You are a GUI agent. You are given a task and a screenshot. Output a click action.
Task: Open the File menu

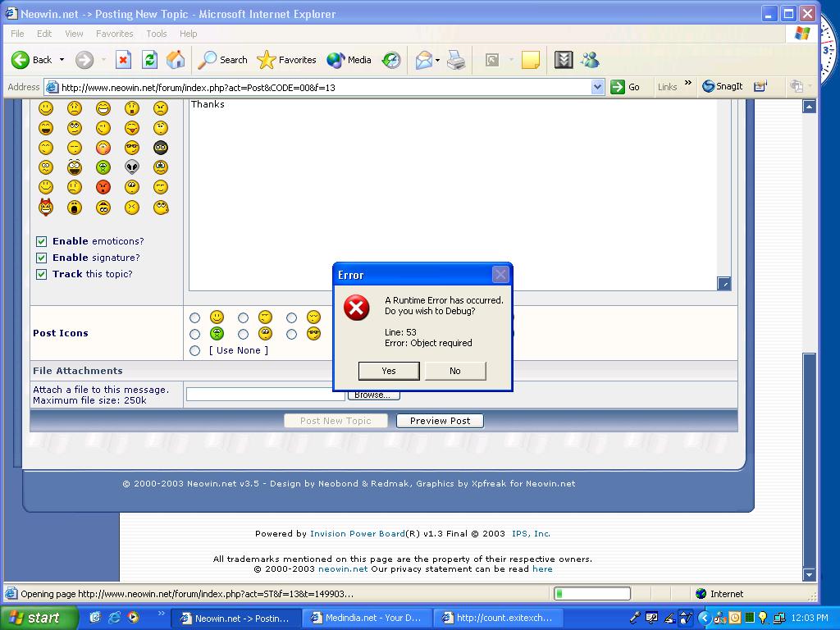[x=17, y=34]
